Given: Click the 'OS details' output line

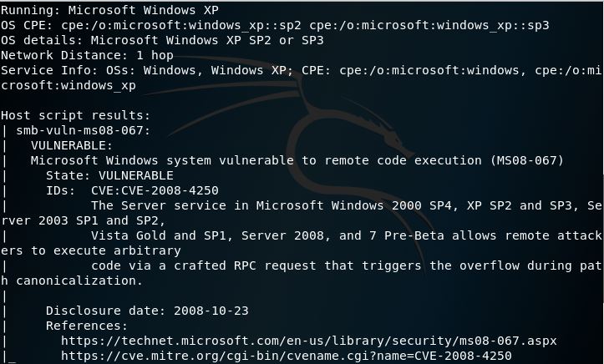Looking at the screenshot, I should click(162, 40).
